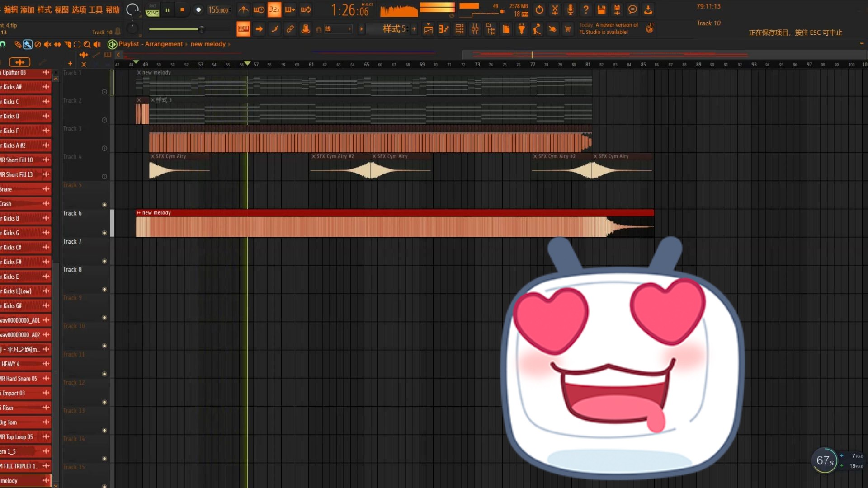Toggle the 3-2-1 countdown before recording

pyautogui.click(x=274, y=9)
